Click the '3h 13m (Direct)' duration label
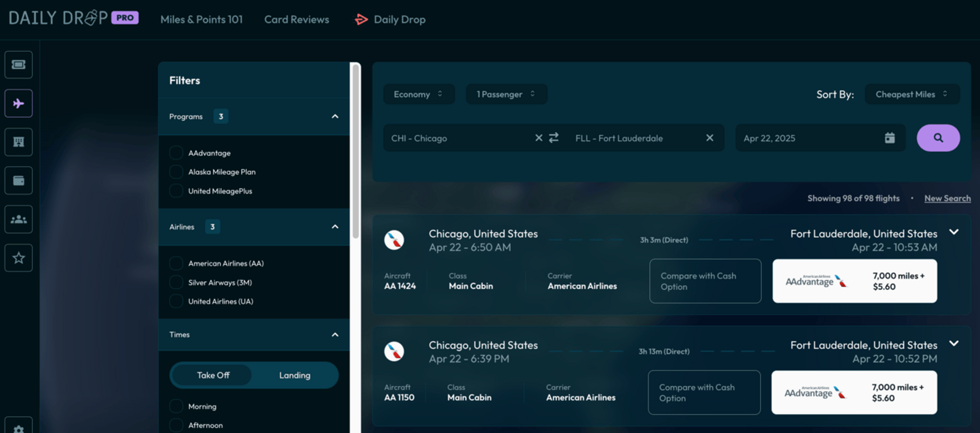The width and height of the screenshot is (980, 433). point(664,352)
